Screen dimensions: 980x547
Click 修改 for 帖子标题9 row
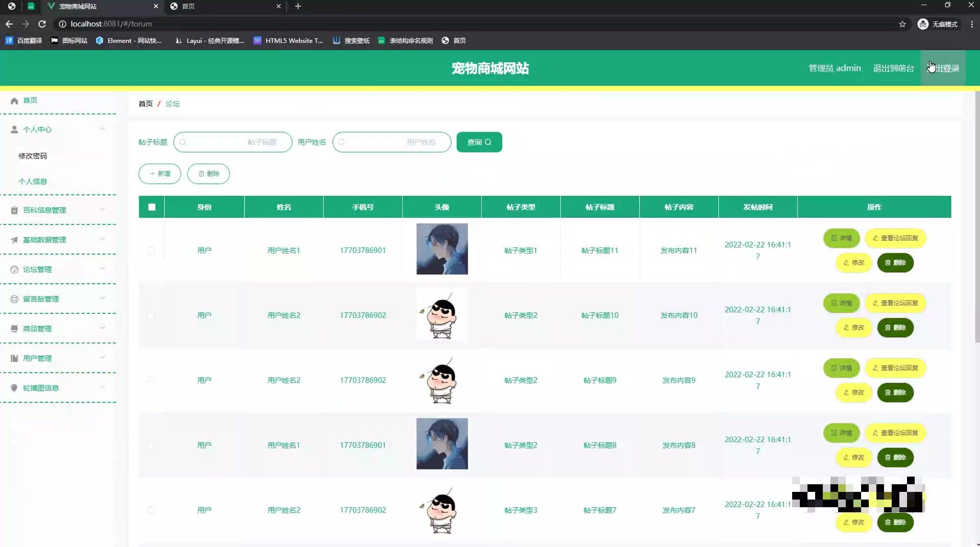[854, 393]
